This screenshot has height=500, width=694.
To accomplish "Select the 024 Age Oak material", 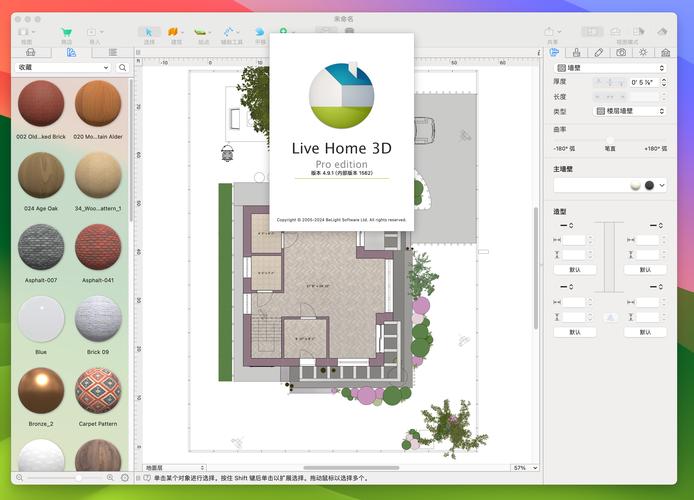I will (x=41, y=175).
